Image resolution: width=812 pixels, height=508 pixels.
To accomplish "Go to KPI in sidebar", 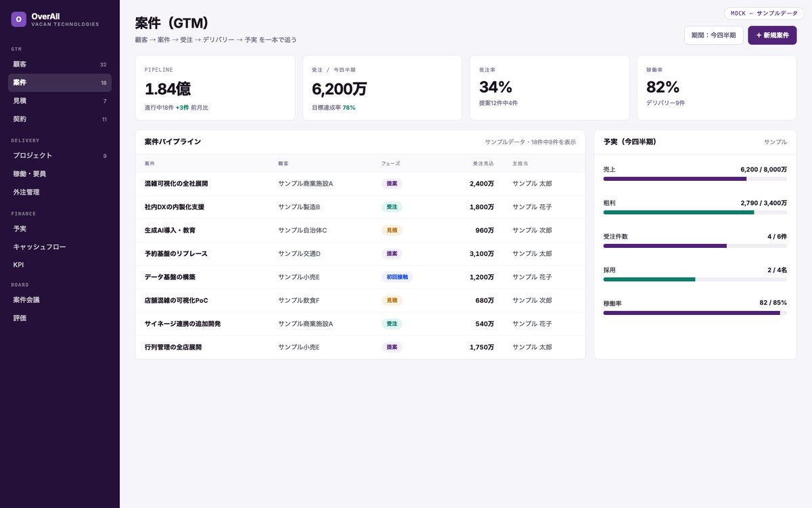I will coord(60,265).
